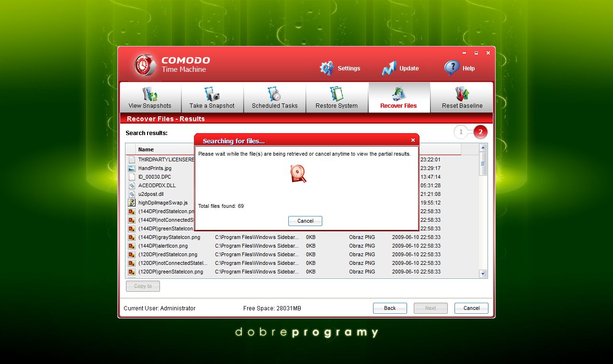This screenshot has height=364, width=613.
Task: Close the Searching for files dialog
Action: pyautogui.click(x=413, y=140)
